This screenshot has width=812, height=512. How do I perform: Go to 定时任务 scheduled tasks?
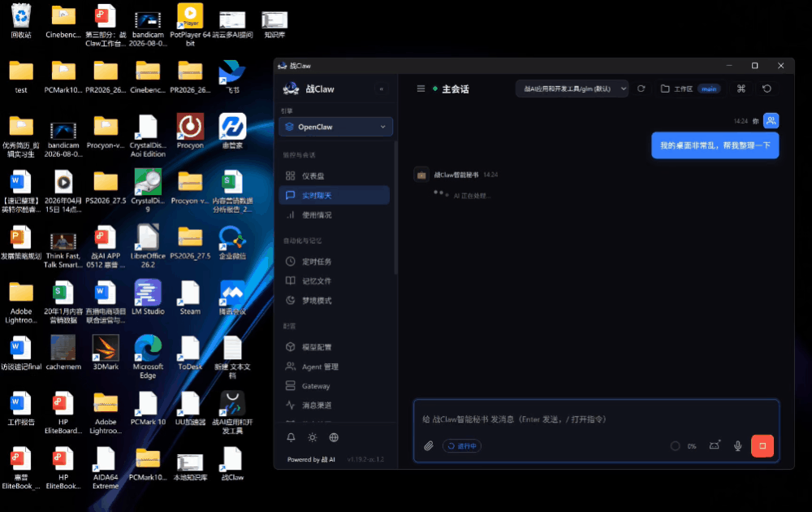pyautogui.click(x=334, y=262)
